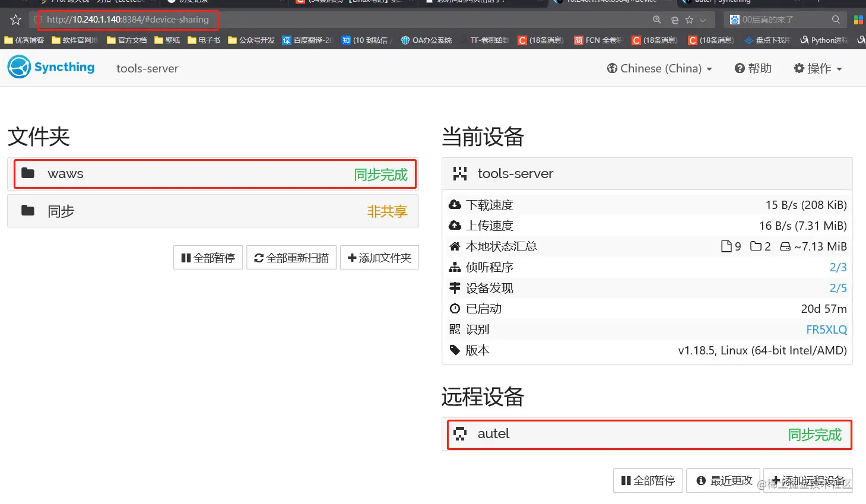The width and height of the screenshot is (866, 504).
Task: Click the version text v1.18.5, Linux
Action: (762, 350)
